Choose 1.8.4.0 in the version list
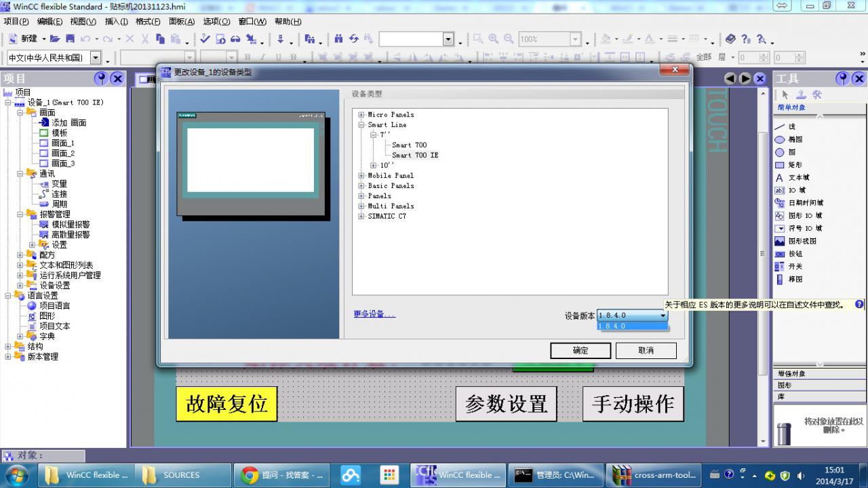 click(633, 326)
